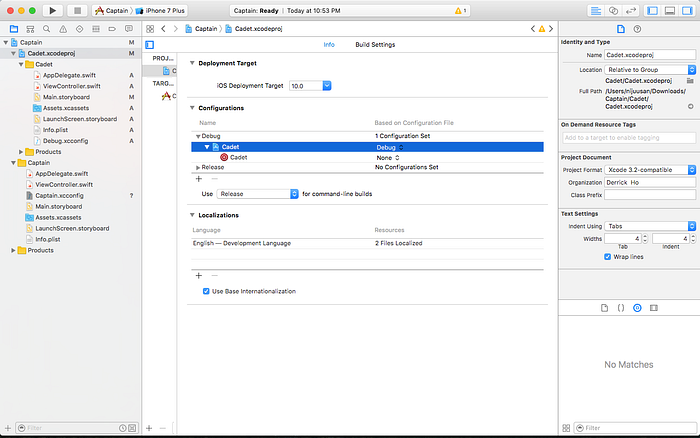Viewport: 700px width, 438px height.
Task: Add a localization with plus button
Action: point(199,276)
